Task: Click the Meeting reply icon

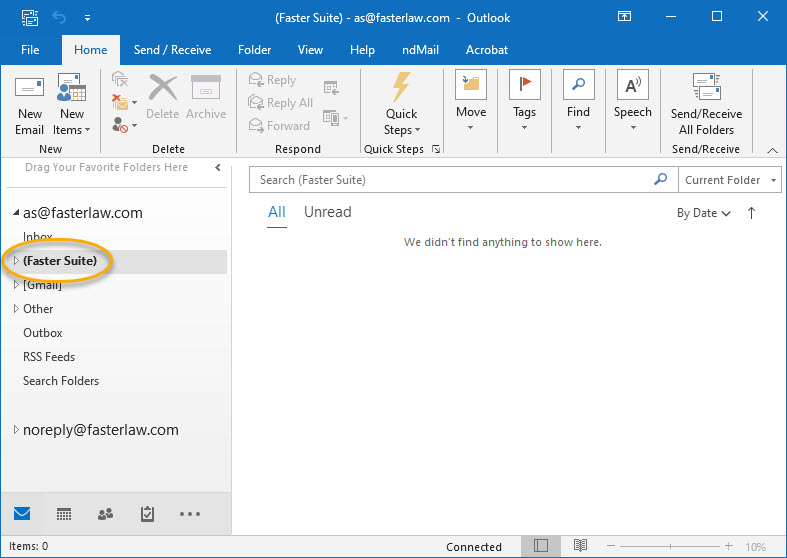Action: [331, 88]
